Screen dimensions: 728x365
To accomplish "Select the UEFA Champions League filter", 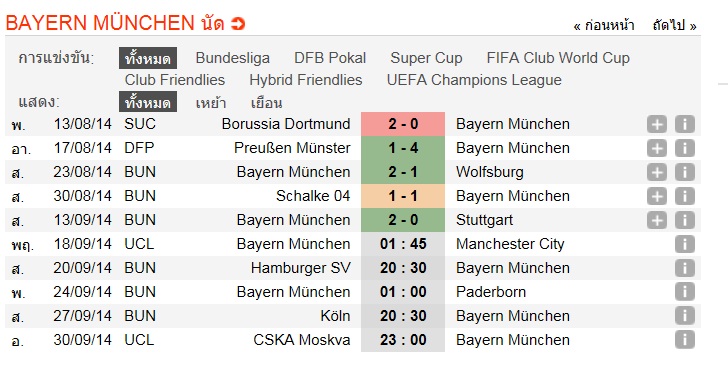I will [474, 80].
